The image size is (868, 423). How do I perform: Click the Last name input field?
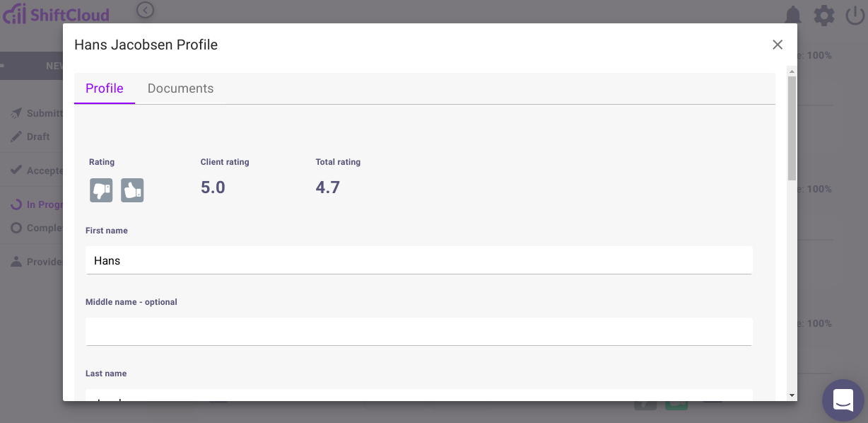[418, 396]
